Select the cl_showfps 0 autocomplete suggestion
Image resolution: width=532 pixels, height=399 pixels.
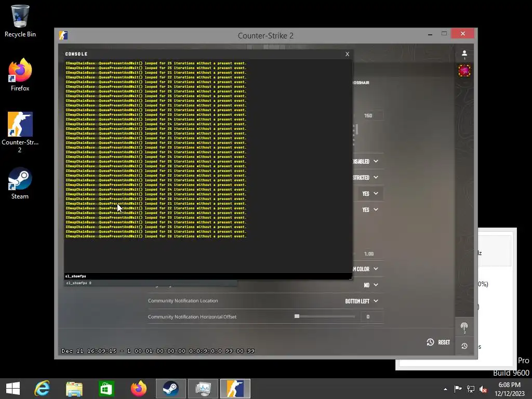click(x=151, y=283)
